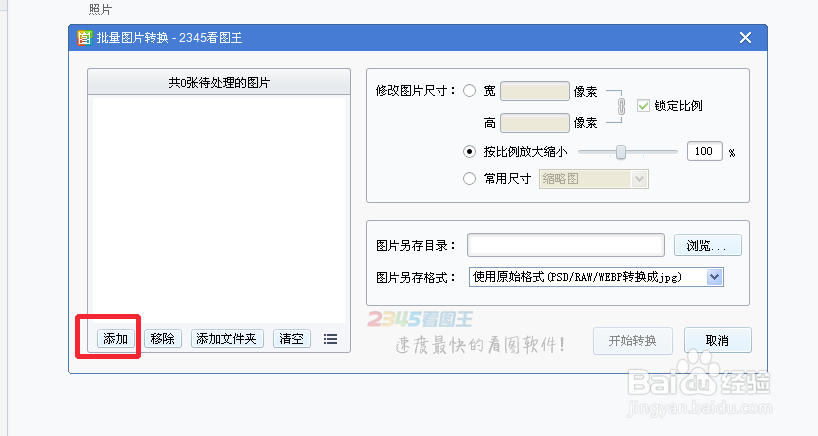Select the 按比例放大缩小 radio button
818x436 pixels.
click(x=470, y=152)
